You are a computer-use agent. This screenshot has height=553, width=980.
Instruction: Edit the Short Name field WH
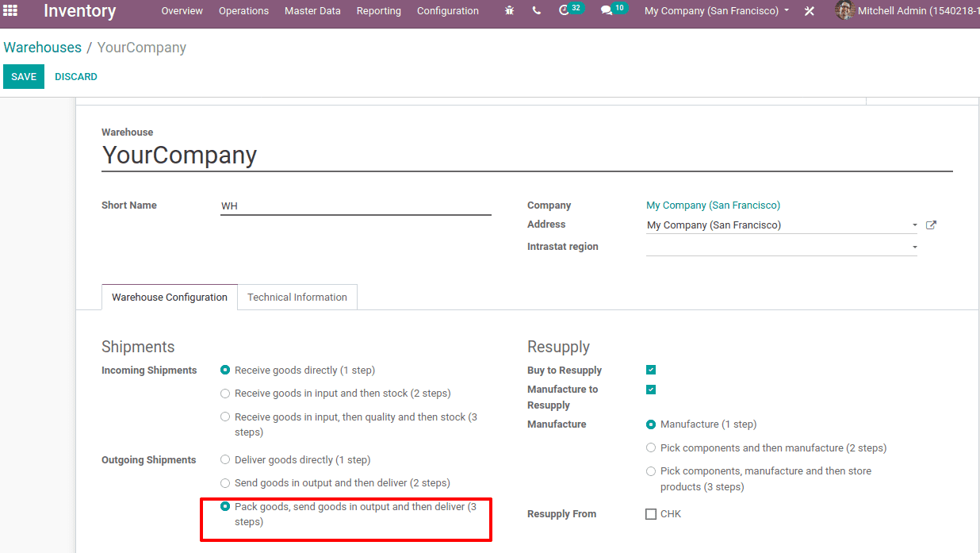click(356, 206)
